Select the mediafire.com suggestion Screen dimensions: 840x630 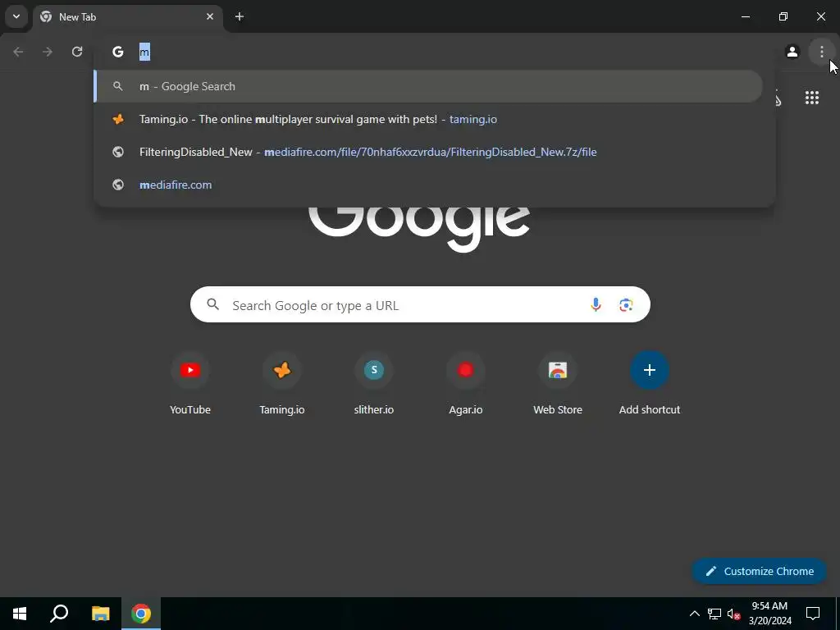point(428,185)
